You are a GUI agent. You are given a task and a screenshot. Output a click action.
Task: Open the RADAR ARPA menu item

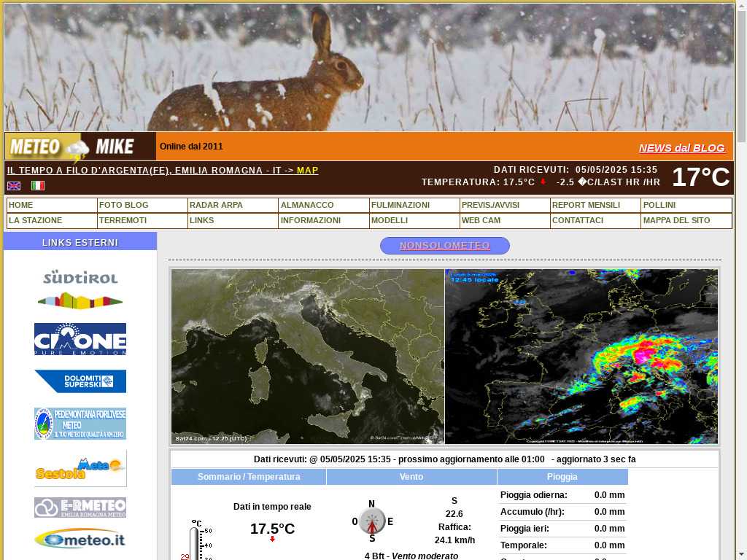point(233,205)
